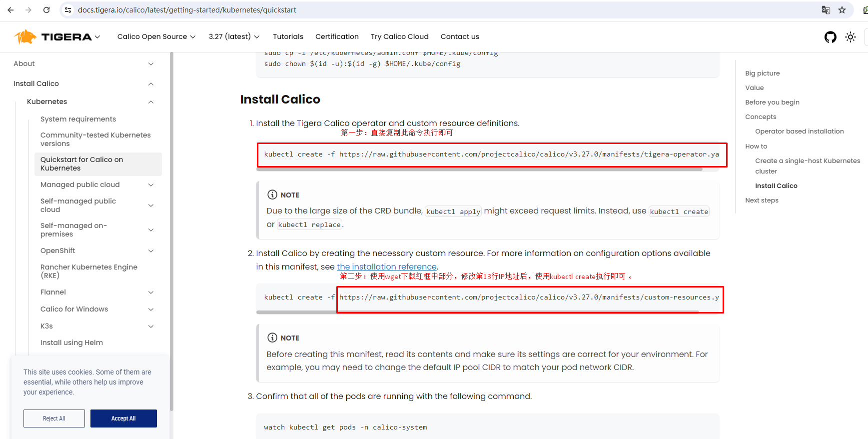868x439 pixels.
Task: Open Install using Helm page
Action: [x=71, y=342]
